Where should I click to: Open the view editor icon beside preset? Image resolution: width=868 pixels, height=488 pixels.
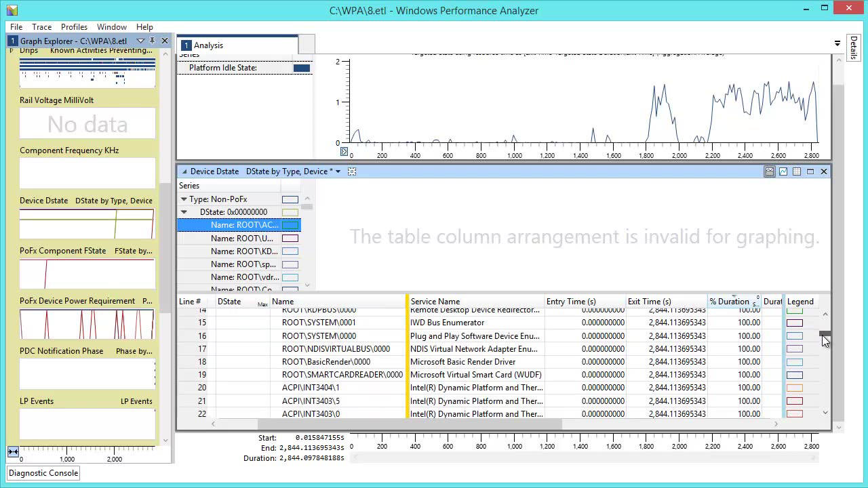coord(352,171)
